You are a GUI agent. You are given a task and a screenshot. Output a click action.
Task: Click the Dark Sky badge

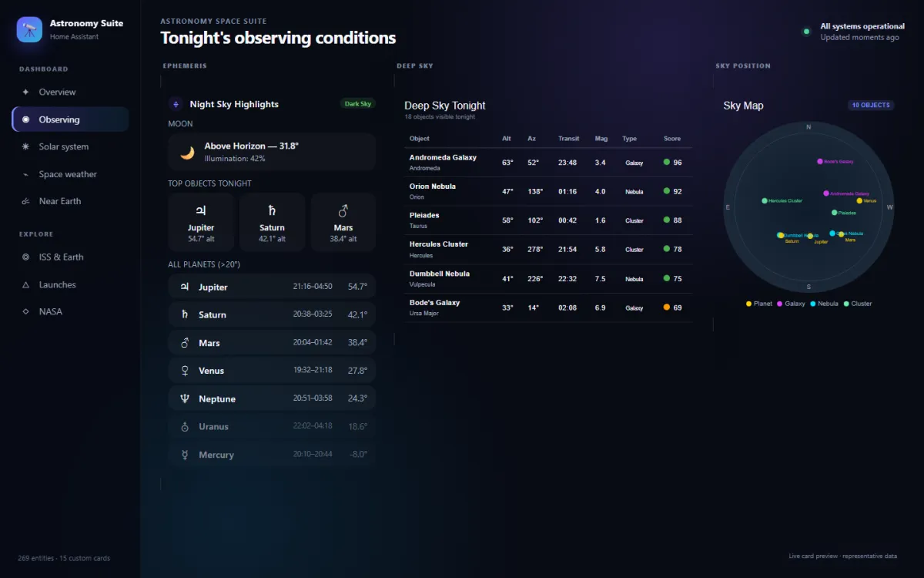pos(358,104)
